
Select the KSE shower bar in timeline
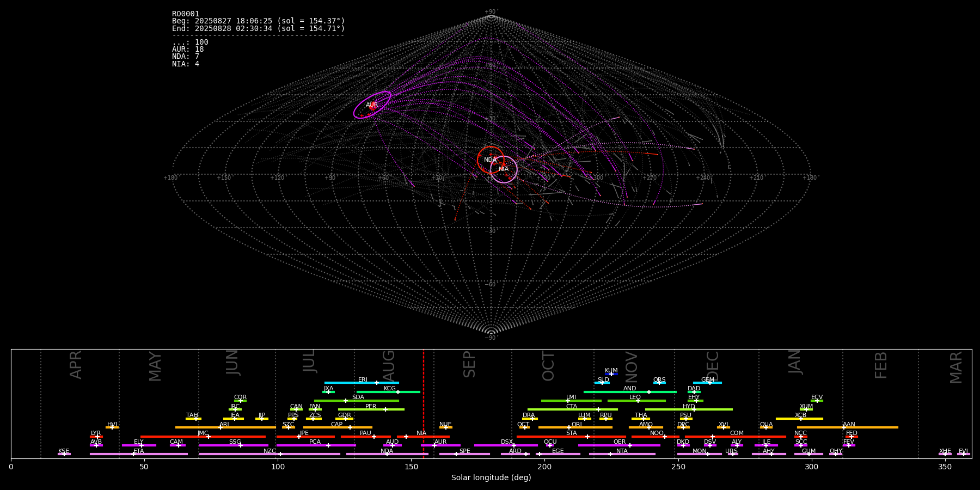pos(64,454)
